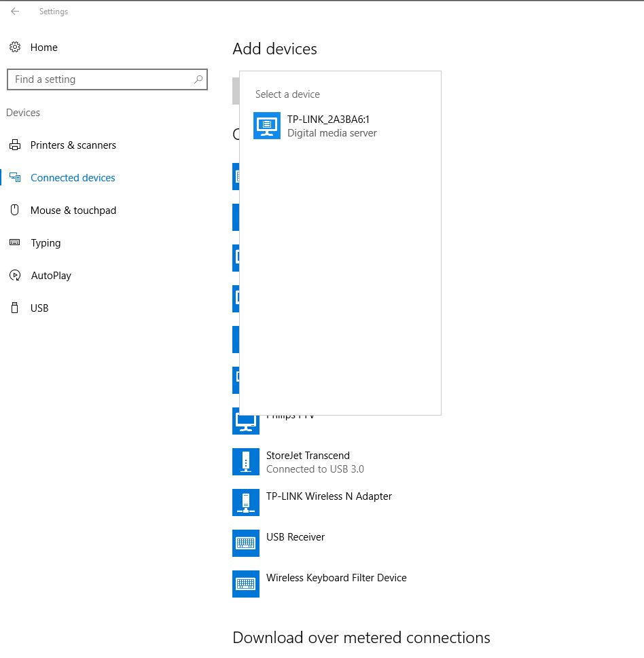Click the AutoPlay icon
Image resolution: width=644 pixels, height=658 pixels.
[15, 275]
